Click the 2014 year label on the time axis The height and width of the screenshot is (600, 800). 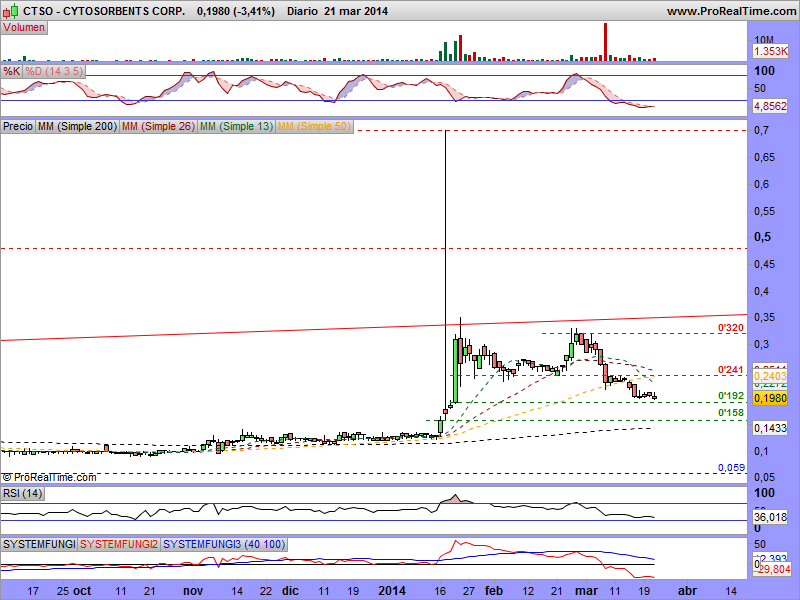392,591
